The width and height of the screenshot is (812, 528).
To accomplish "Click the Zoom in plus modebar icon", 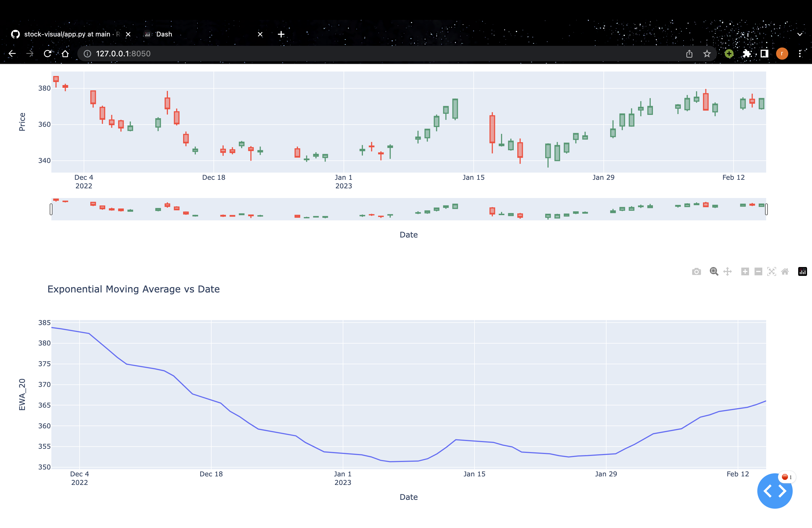I will coord(745,271).
